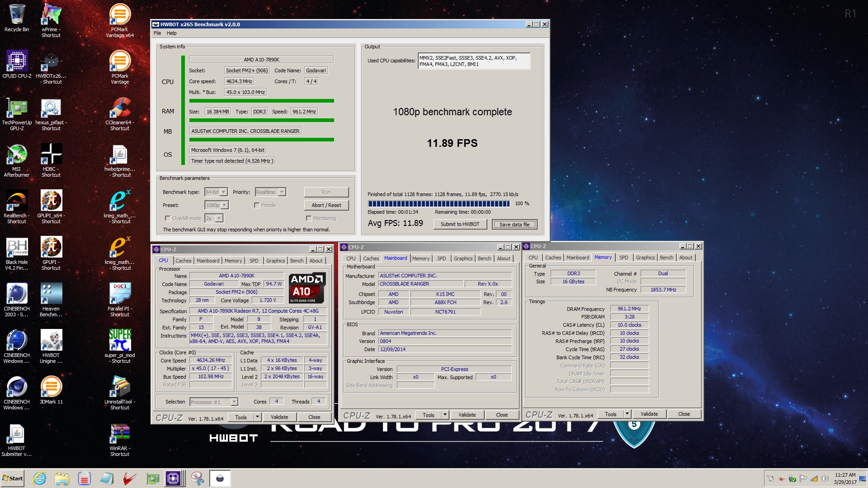
Task: Open PCMark Vantage x64 icon
Action: coord(120,20)
